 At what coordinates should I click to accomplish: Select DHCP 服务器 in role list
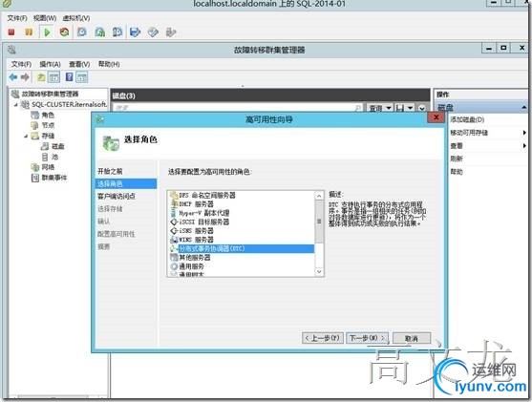[196, 204]
